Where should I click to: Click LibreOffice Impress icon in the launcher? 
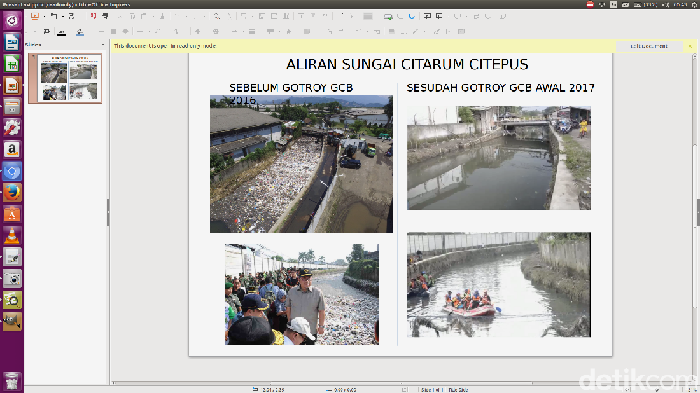tap(12, 85)
